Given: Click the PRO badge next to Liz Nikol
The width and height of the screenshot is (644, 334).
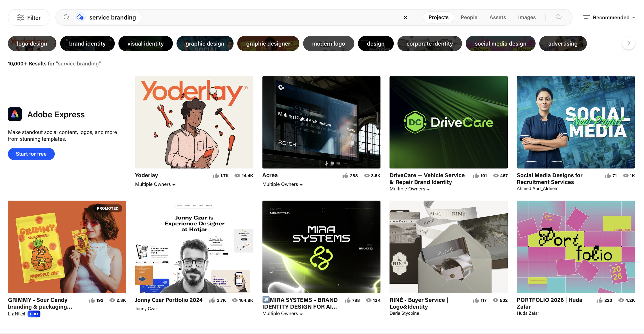Looking at the screenshot, I should (x=34, y=314).
